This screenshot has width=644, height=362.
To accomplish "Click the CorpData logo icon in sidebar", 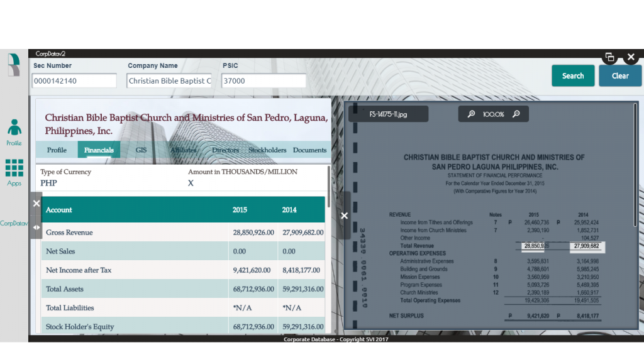I will [x=14, y=65].
